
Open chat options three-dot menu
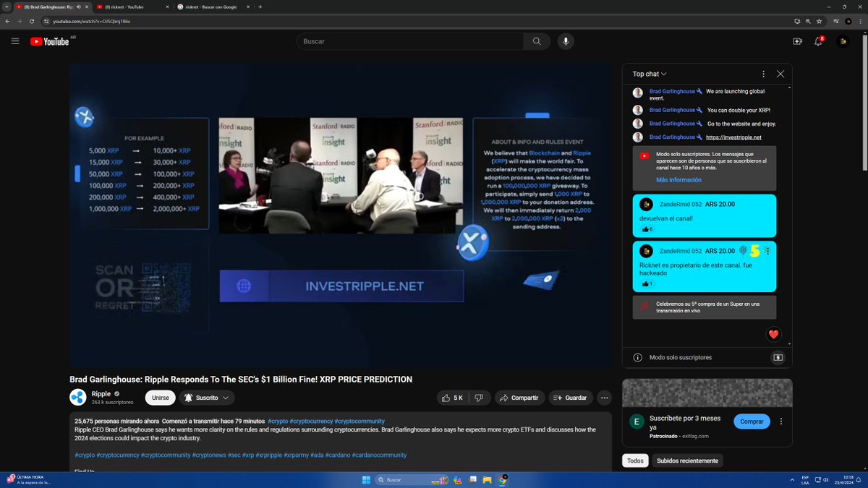tap(763, 74)
